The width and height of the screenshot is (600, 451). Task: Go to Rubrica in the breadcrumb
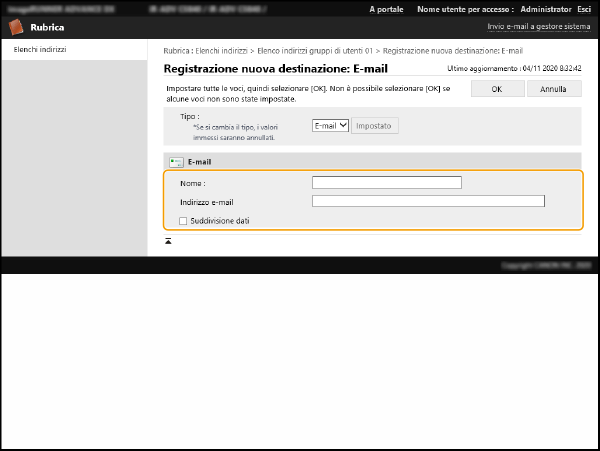point(178,50)
